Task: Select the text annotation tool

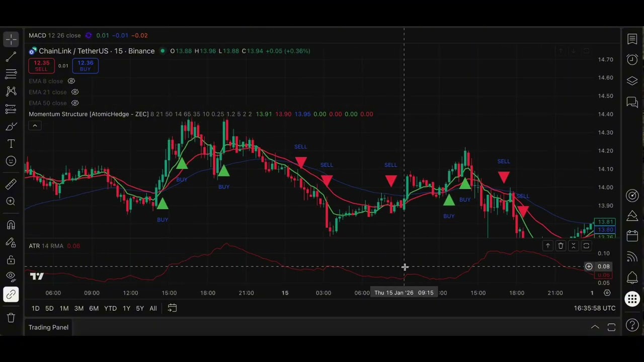Action: point(11,144)
